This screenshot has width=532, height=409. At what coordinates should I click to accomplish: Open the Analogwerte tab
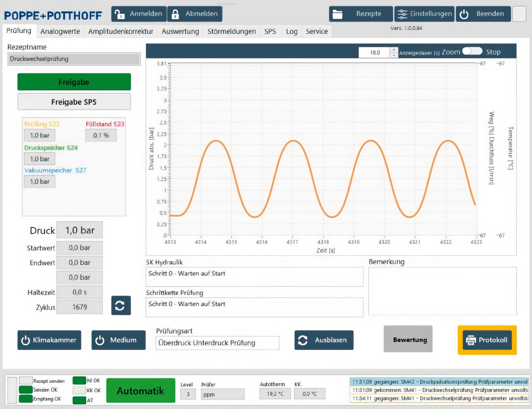pos(60,31)
